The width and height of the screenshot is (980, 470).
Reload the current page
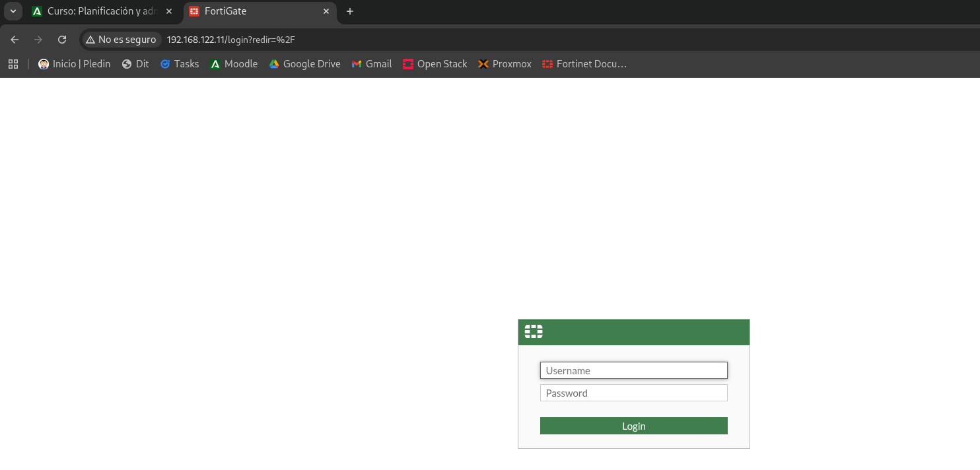point(62,40)
